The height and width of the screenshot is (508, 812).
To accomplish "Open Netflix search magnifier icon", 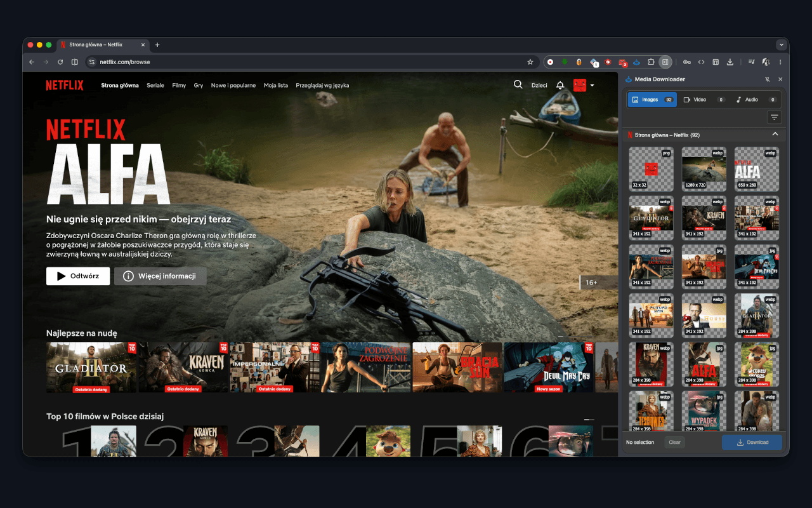I will 518,84.
